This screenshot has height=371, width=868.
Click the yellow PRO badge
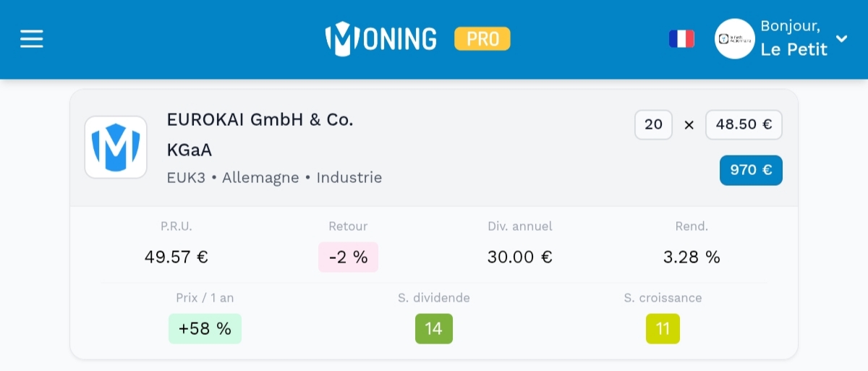point(482,39)
